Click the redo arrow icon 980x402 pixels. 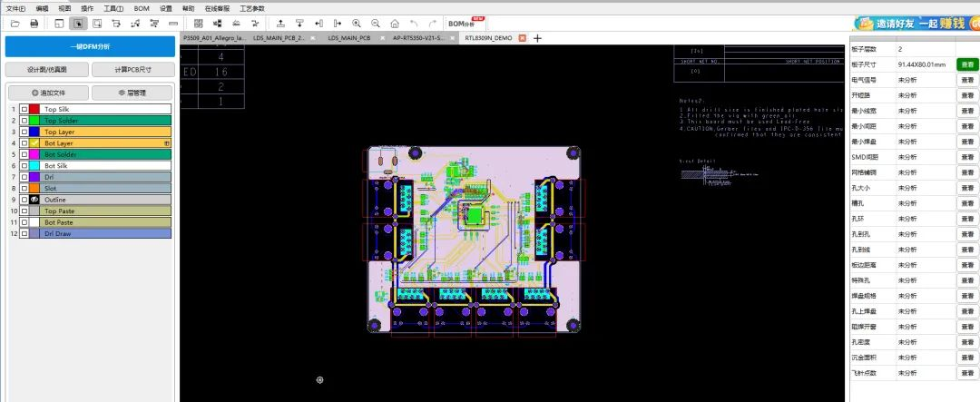(x=432, y=24)
